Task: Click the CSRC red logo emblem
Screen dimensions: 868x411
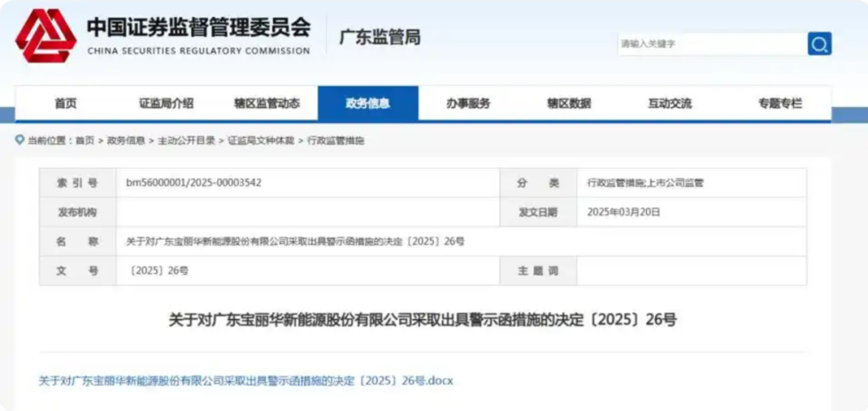Action: [x=45, y=36]
